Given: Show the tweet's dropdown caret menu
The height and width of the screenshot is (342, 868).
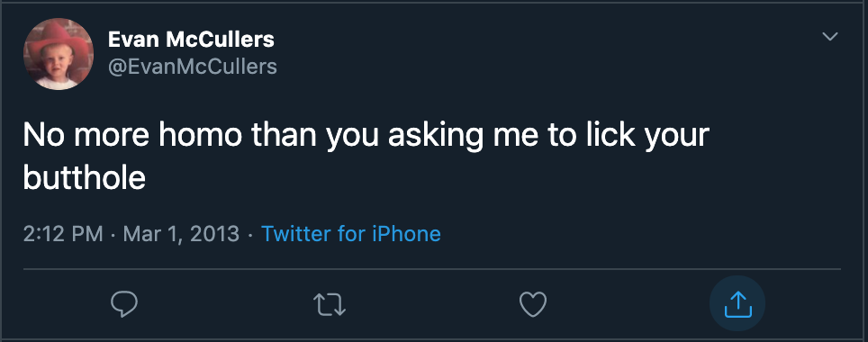Looking at the screenshot, I should [830, 37].
